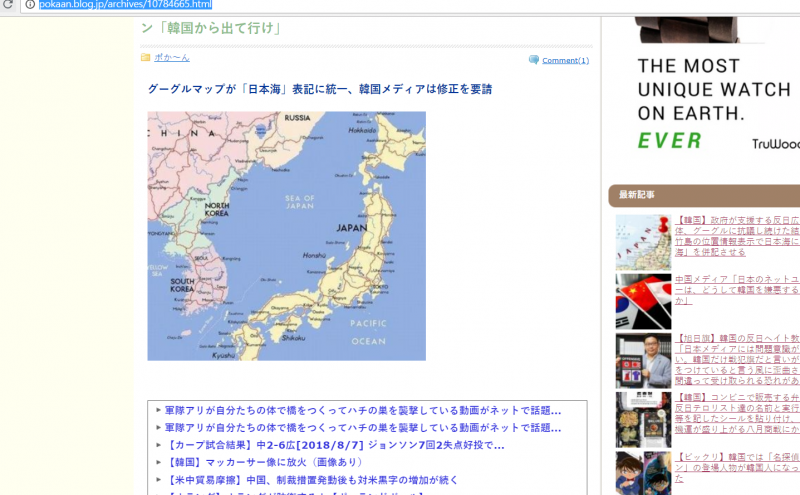This screenshot has width=800, height=495.
Task: Click the site info icon in address bar
Action: pyautogui.click(x=30, y=5)
